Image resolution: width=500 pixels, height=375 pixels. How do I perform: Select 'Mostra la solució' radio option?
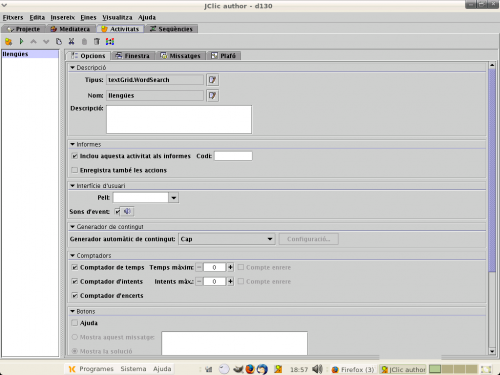click(75, 351)
